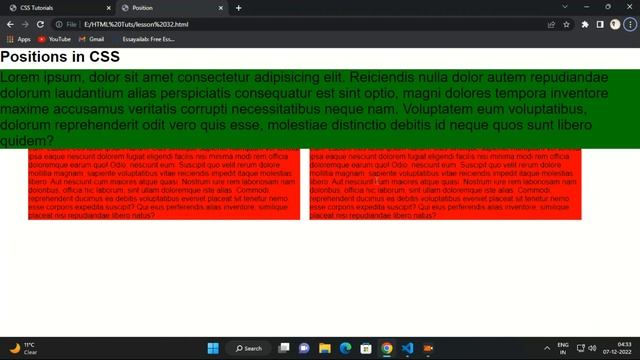Open the YouTube bookmark
This screenshot has width=640, height=360.
pos(54,39)
